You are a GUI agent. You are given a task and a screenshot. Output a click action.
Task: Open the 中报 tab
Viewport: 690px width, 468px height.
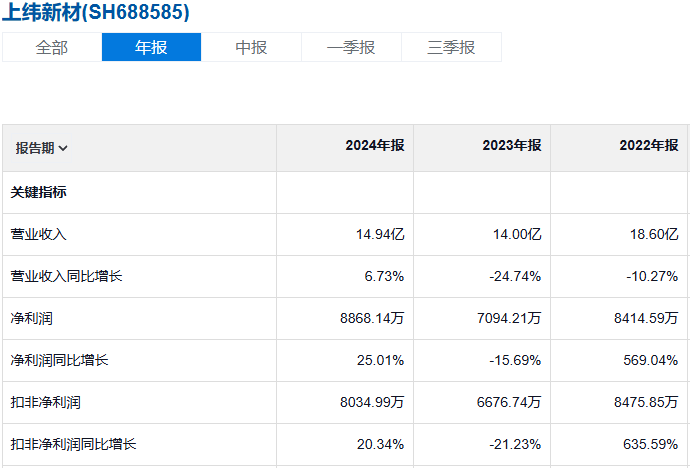click(x=251, y=47)
